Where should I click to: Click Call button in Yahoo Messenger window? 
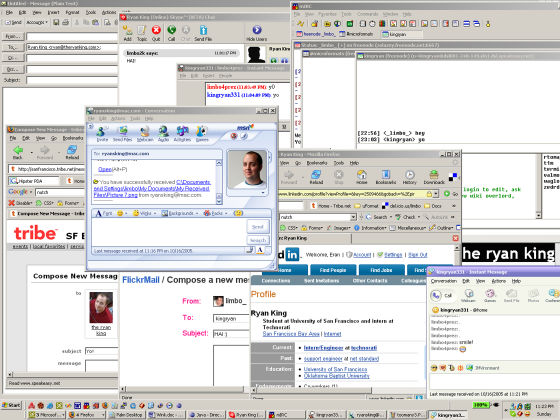(x=442, y=295)
